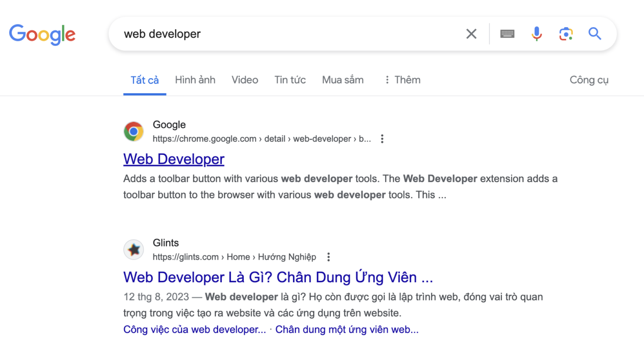
Task: Open sitelink Công việc của web developer...
Action: [195, 330]
